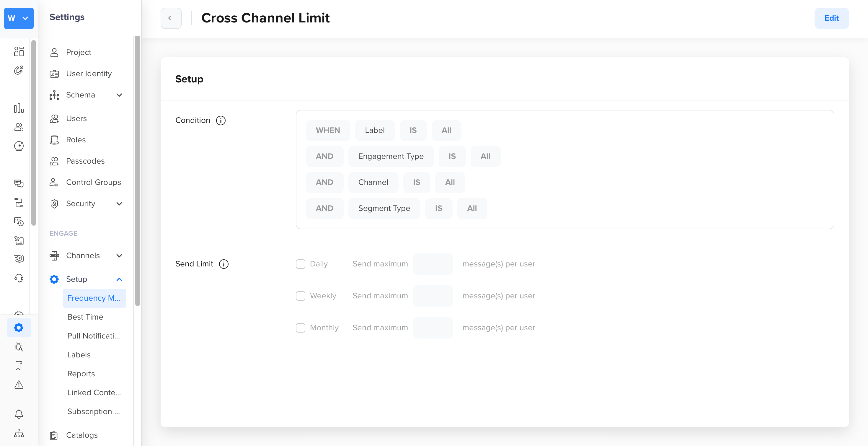The width and height of the screenshot is (868, 446).
Task: Open the Engagement Type value All
Action: tap(485, 156)
